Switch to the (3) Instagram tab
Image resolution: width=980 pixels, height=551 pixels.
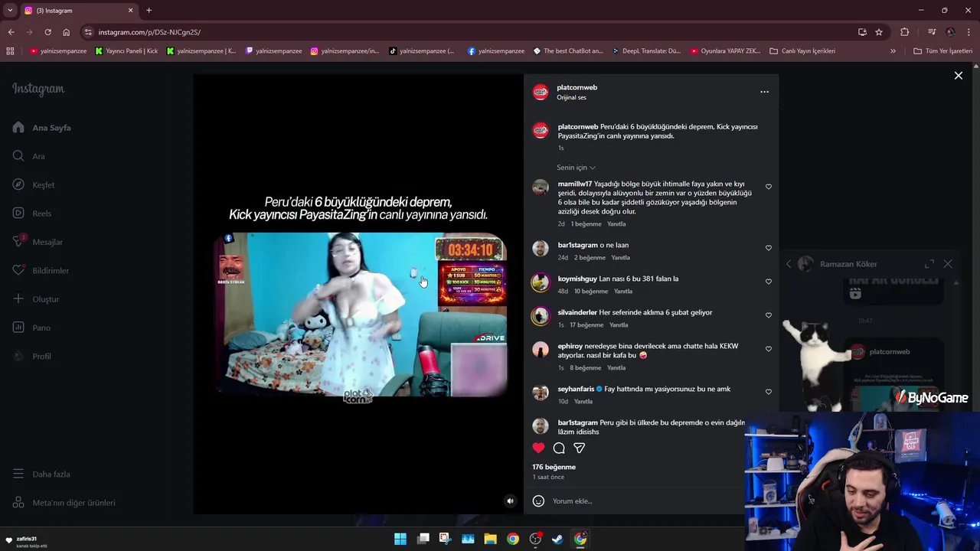click(x=78, y=11)
